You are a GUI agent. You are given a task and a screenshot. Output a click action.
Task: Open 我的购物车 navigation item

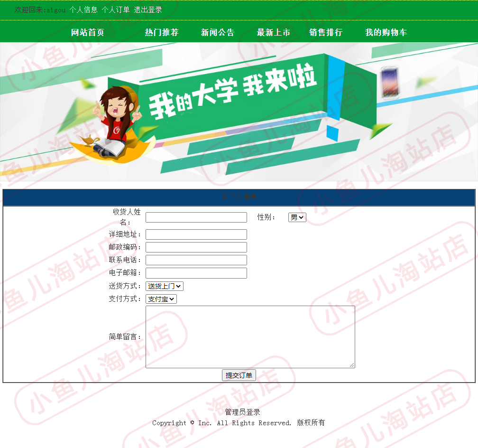(386, 32)
